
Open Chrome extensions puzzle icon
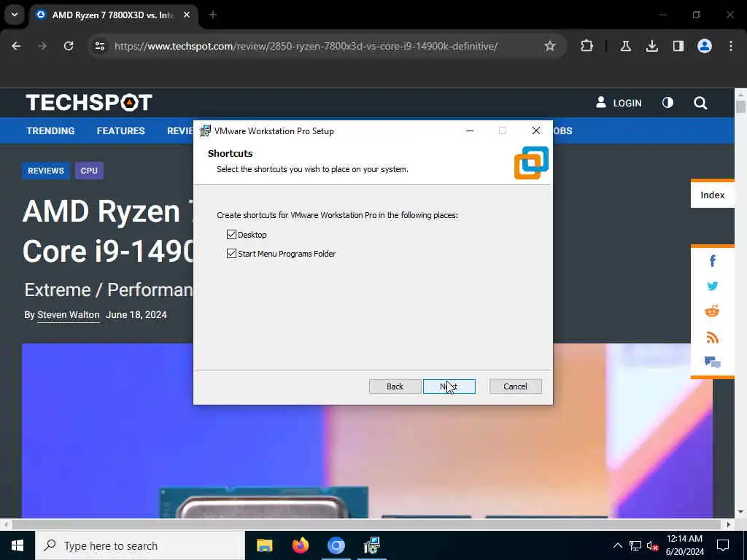coord(587,46)
